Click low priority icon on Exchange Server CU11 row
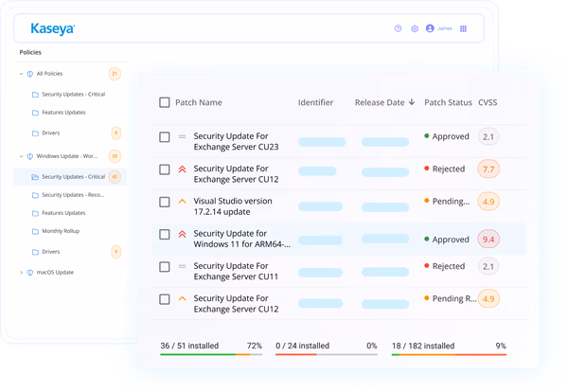This screenshot has height=392, width=568. click(182, 266)
